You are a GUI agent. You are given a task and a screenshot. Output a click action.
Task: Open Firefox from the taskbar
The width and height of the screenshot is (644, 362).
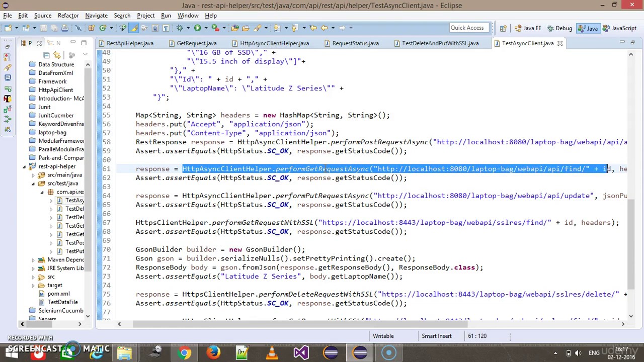point(214,353)
